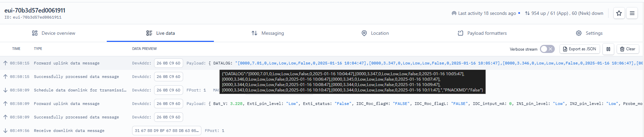Viewport: 644px width, 137px height.
Task: Toggle the Verbose stream switch
Action: coord(547,49)
